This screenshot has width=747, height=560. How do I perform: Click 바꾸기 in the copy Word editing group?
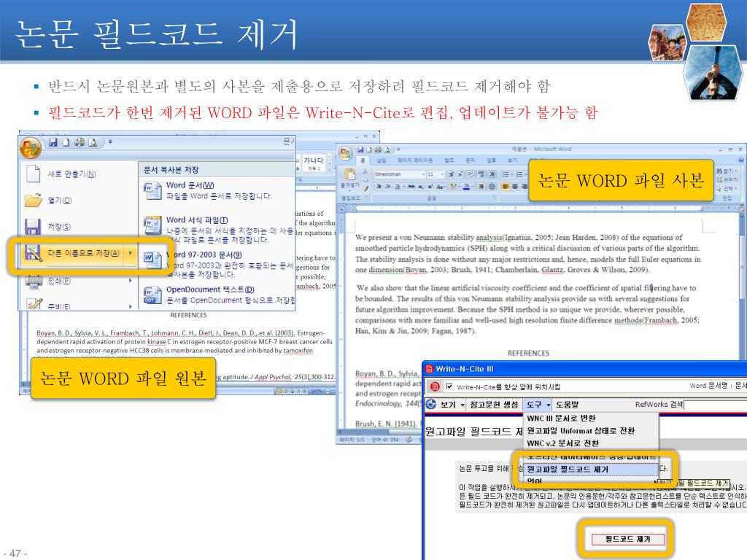727,179
